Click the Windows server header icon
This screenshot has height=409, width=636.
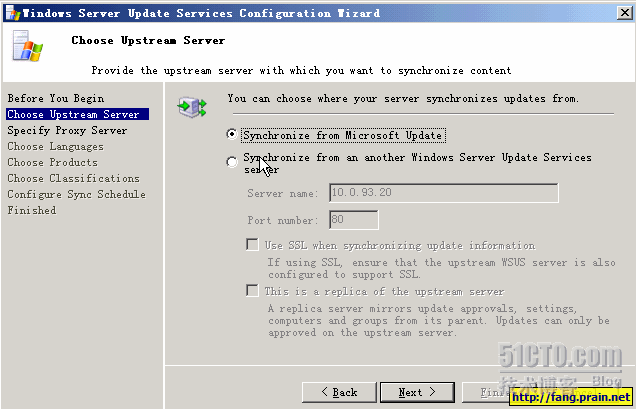point(27,46)
